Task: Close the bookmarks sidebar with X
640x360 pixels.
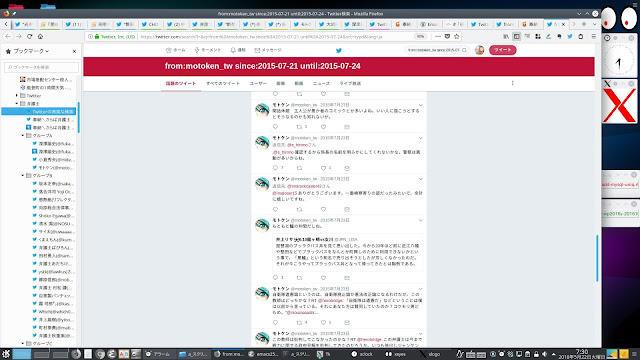Action: click(74, 51)
